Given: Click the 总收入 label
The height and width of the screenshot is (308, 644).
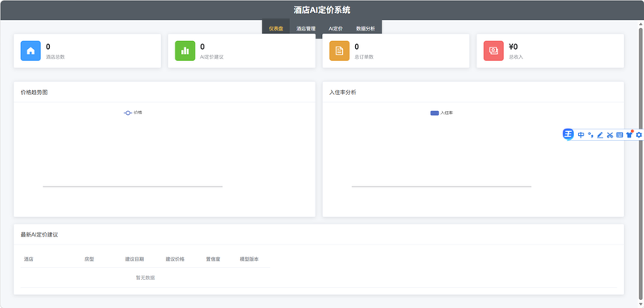Looking at the screenshot, I should [x=516, y=57].
